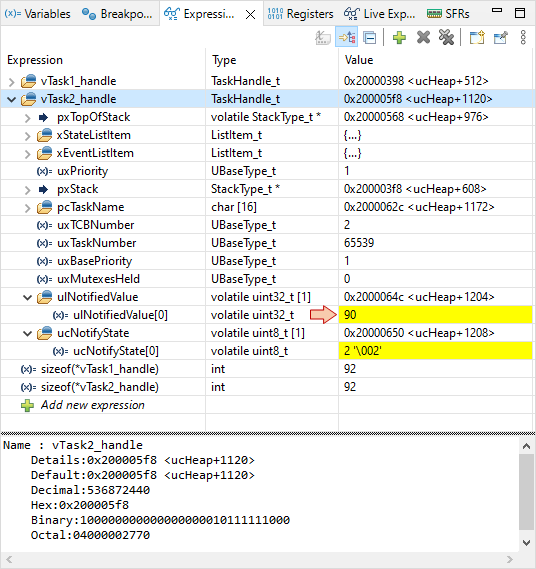The width and height of the screenshot is (536, 569).
Task: Click the Pin to Debug Context icon
Action: click(500, 37)
